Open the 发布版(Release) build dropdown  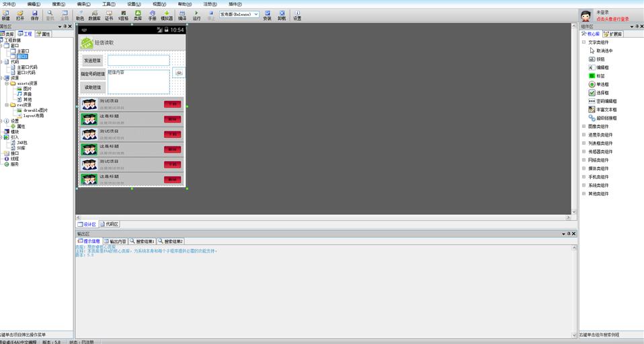tap(239, 14)
